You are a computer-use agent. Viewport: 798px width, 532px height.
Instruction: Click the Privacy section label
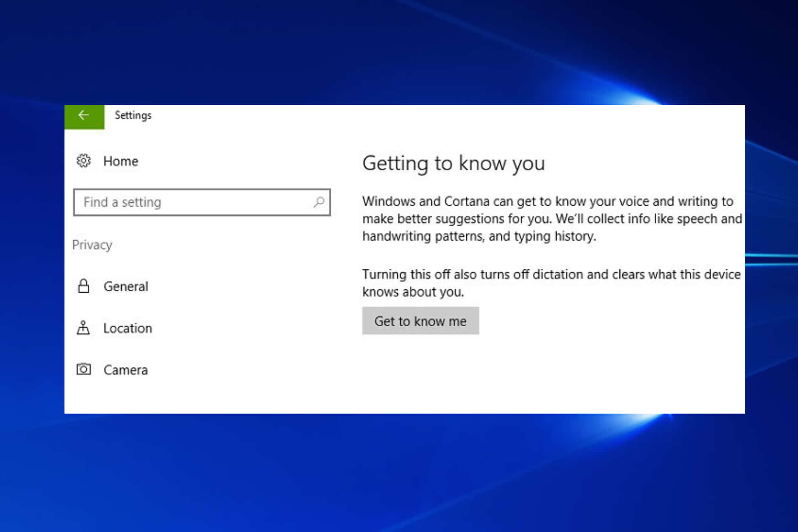click(92, 245)
